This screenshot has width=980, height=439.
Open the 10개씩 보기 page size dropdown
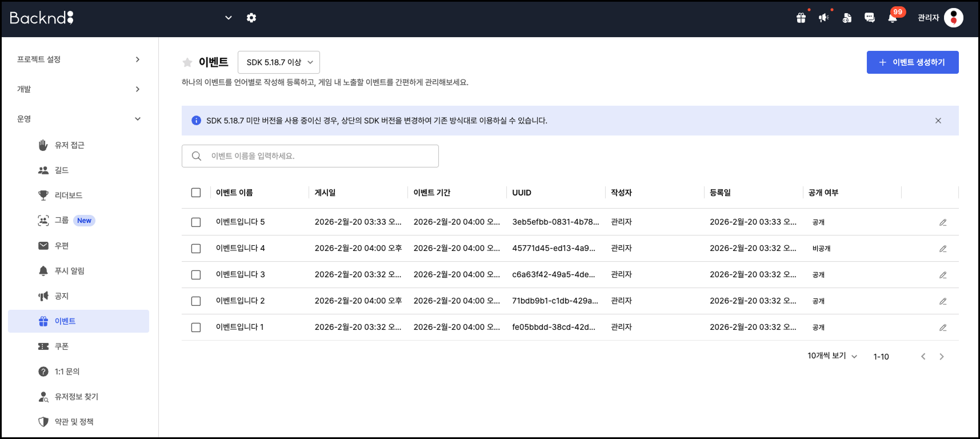[832, 356]
